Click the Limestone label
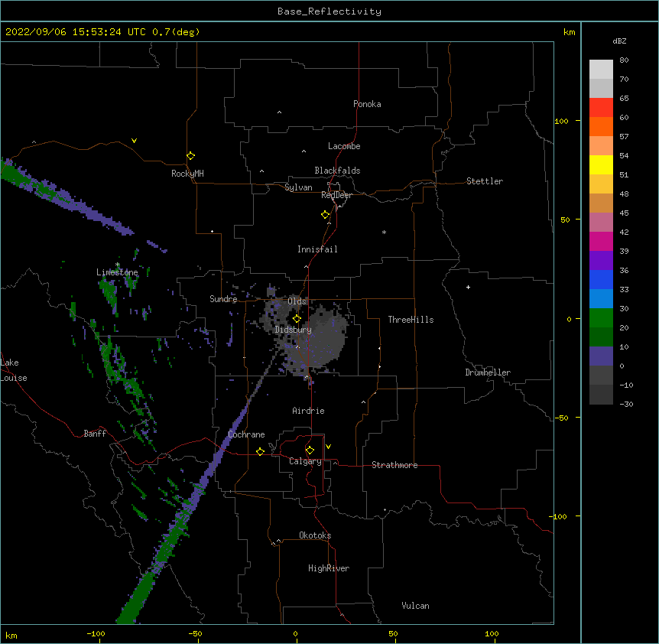The width and height of the screenshot is (659, 644). tap(117, 272)
